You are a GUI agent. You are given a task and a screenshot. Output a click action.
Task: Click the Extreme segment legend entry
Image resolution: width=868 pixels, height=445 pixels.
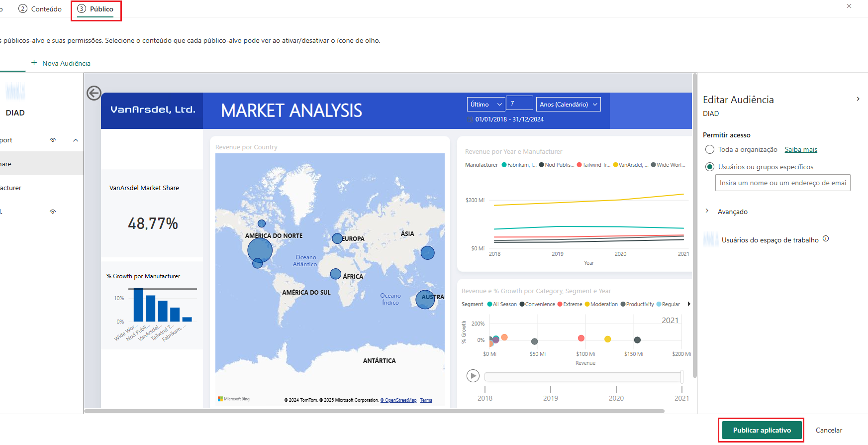click(x=570, y=304)
